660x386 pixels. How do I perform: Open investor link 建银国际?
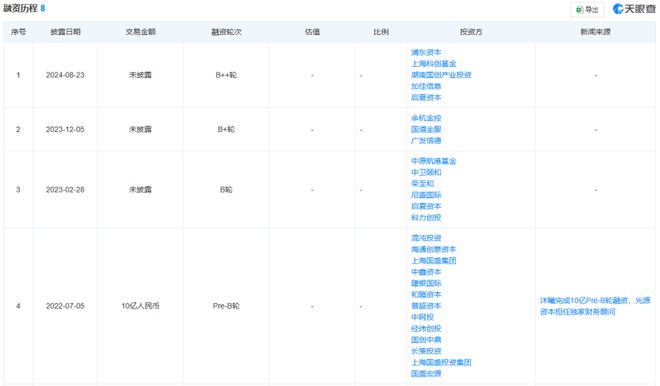pyautogui.click(x=426, y=283)
